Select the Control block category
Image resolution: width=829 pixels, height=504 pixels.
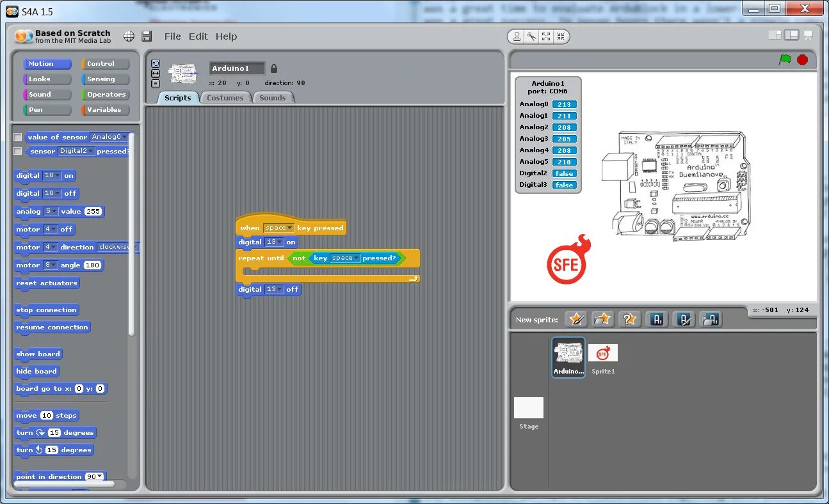coord(106,64)
